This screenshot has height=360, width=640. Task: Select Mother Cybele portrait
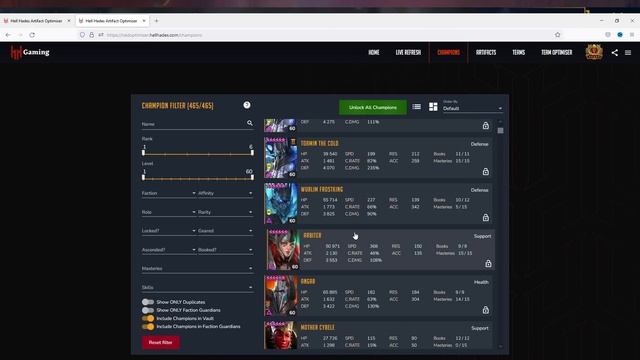pos(280,336)
